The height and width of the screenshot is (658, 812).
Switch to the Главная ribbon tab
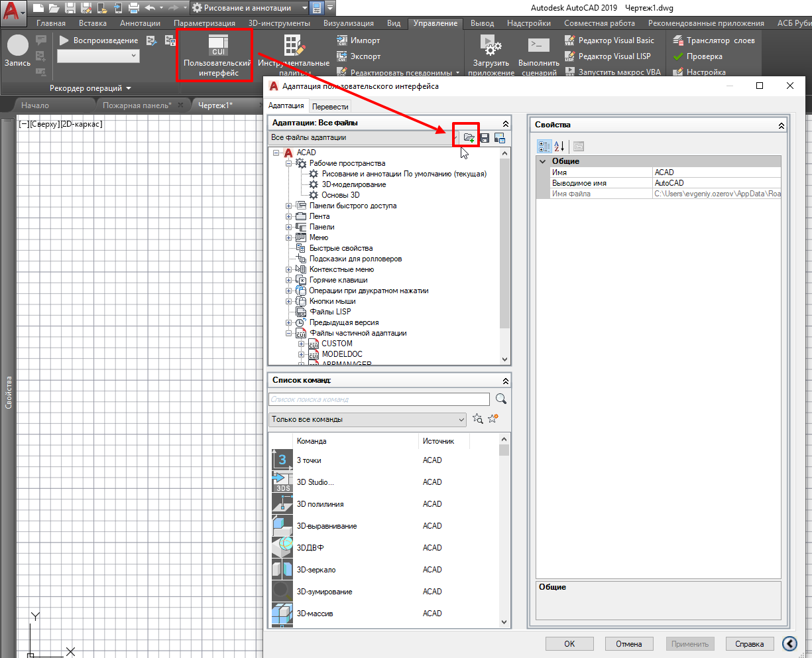point(51,23)
